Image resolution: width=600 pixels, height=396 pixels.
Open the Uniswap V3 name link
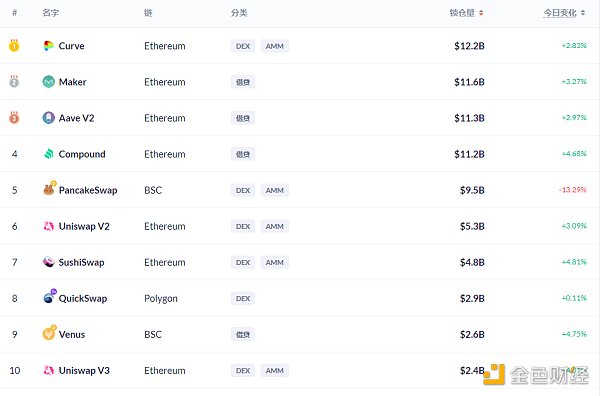click(84, 370)
